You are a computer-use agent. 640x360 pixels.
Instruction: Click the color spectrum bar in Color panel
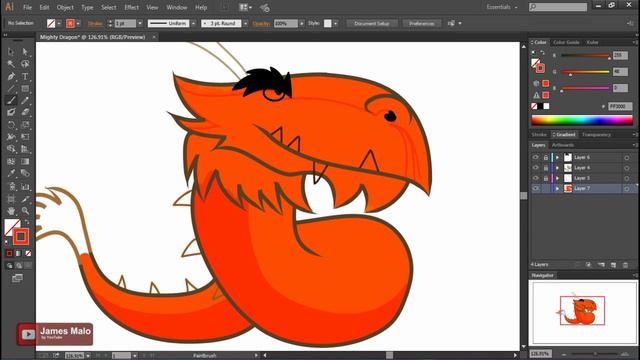tap(582, 120)
